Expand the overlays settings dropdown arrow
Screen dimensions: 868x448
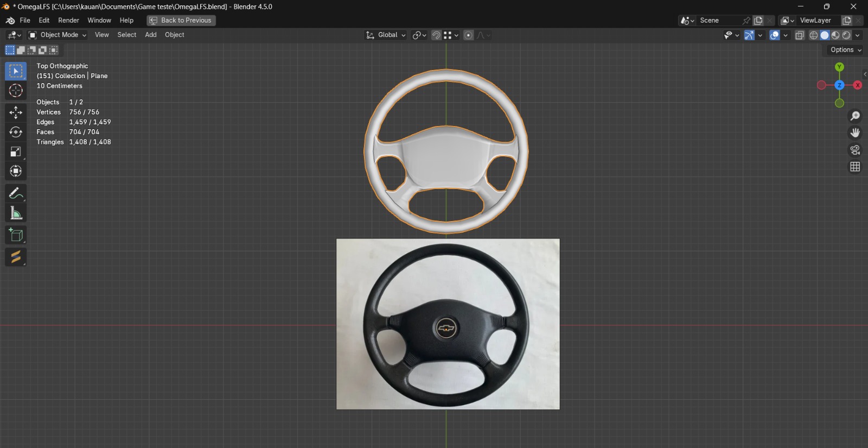click(786, 35)
